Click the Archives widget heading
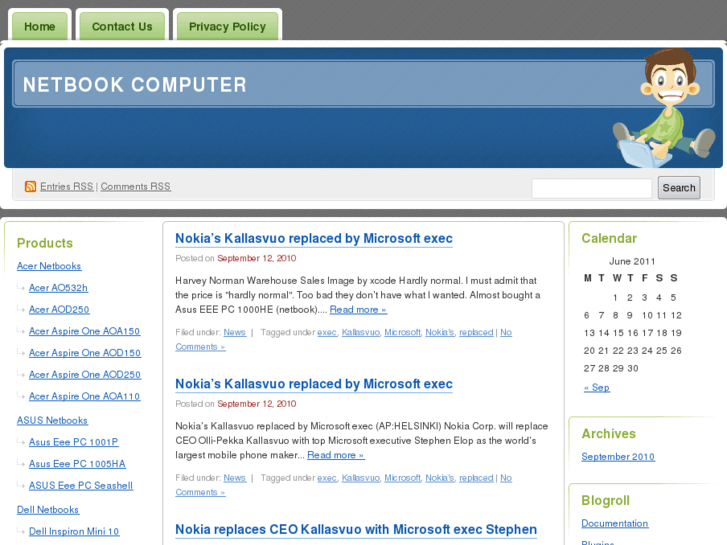Image resolution: width=727 pixels, height=545 pixels. click(608, 434)
